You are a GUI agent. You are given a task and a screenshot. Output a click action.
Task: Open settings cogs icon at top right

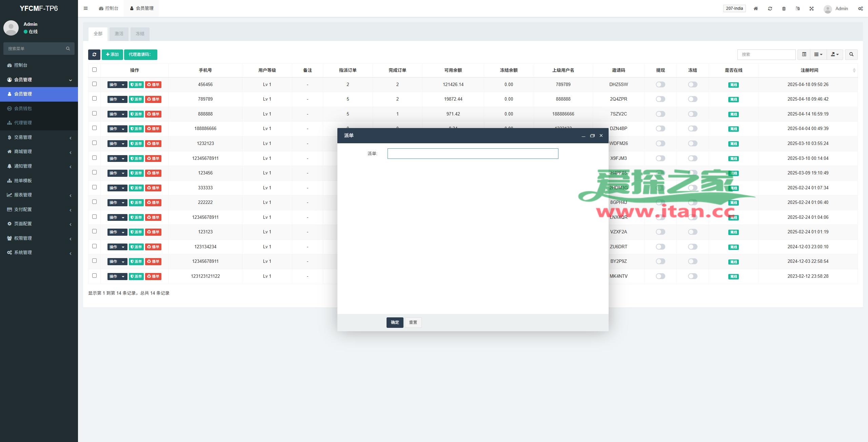coord(861,8)
